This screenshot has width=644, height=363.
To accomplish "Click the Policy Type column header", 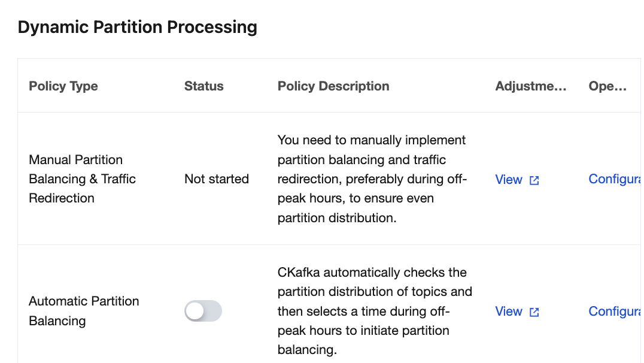I will point(63,86).
